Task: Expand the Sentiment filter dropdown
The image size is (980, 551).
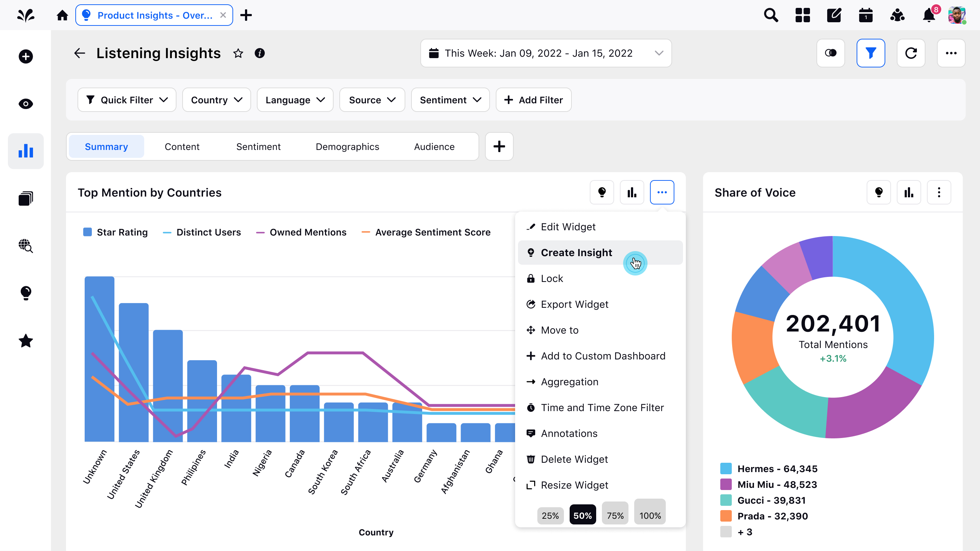Action: coord(450,100)
